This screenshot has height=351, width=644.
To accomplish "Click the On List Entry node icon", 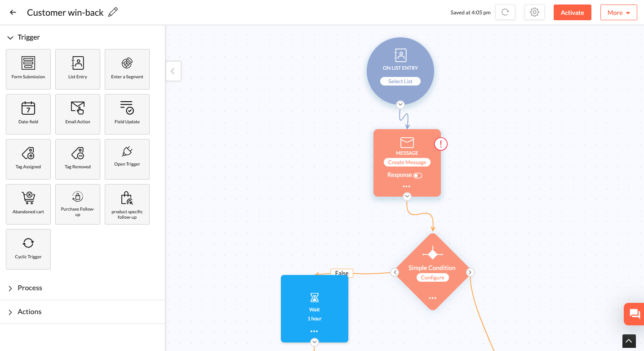I will [400, 55].
